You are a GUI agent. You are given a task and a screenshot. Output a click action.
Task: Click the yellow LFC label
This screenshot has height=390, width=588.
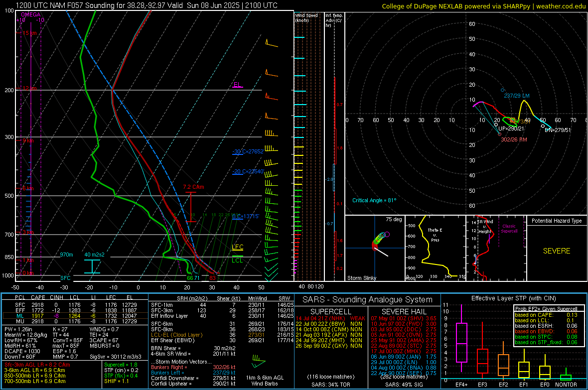tap(237, 247)
